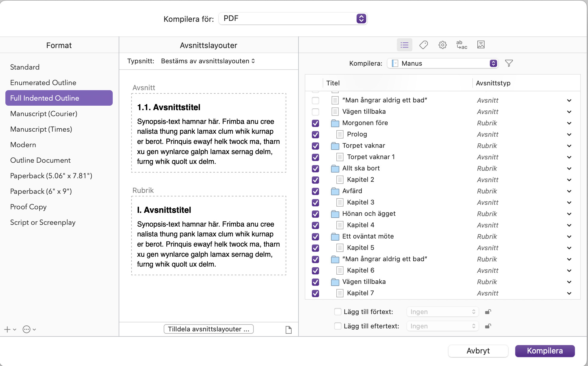Select the Enumerated Outline format

[x=59, y=83]
